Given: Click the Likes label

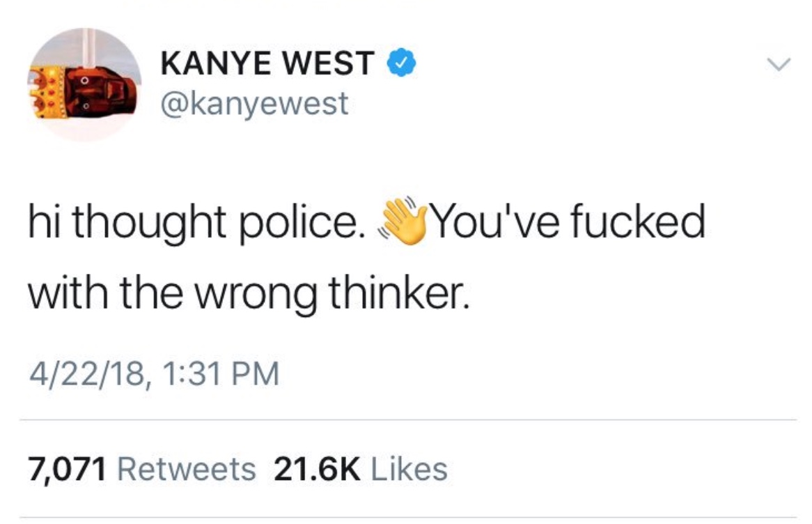Looking at the screenshot, I should coord(409,470).
